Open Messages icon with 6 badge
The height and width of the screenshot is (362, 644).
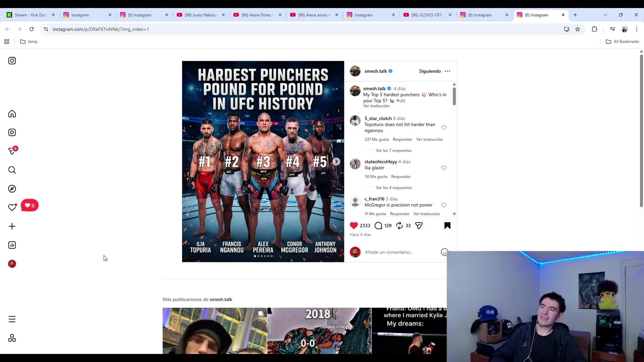click(x=12, y=151)
